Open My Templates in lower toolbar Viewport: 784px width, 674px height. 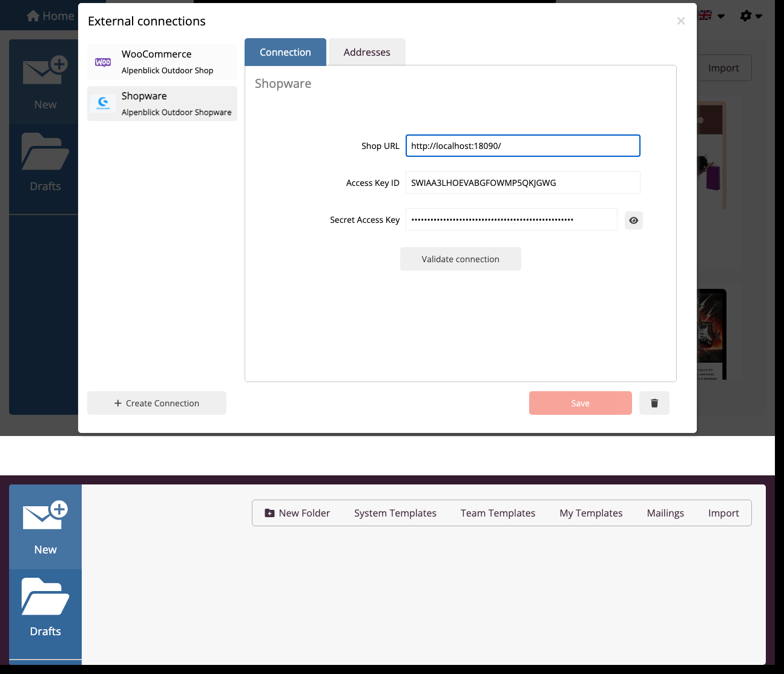(x=591, y=513)
